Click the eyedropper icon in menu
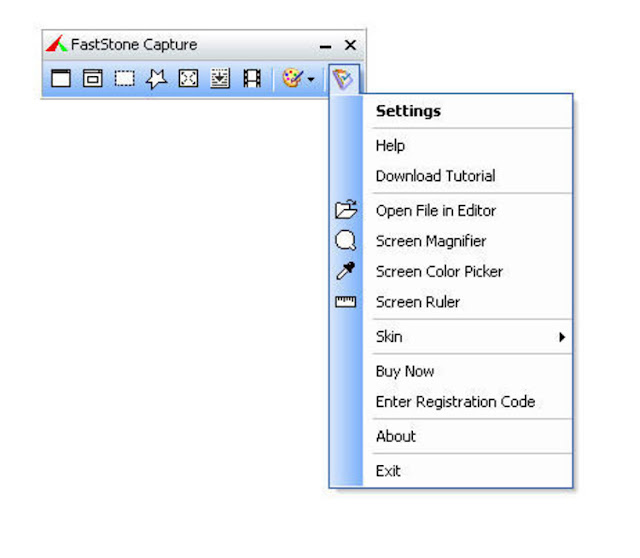The width and height of the screenshot is (640, 558). [345, 271]
